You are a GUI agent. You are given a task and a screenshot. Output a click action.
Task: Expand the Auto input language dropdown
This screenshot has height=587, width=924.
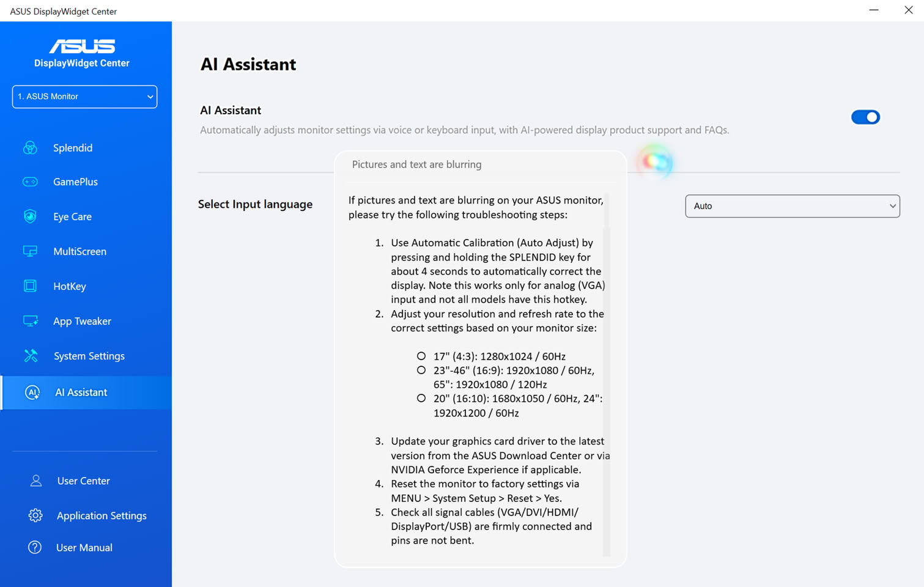pyautogui.click(x=792, y=206)
